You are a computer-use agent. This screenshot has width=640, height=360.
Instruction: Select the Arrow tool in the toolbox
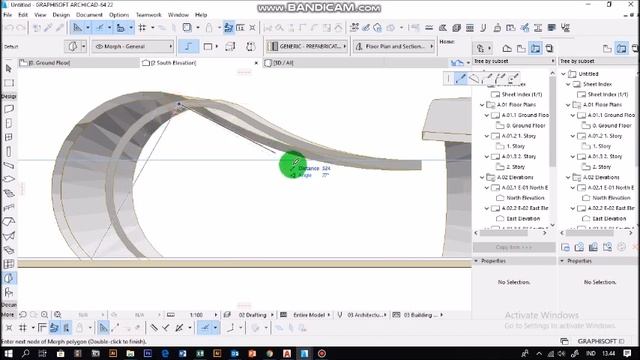click(9, 69)
